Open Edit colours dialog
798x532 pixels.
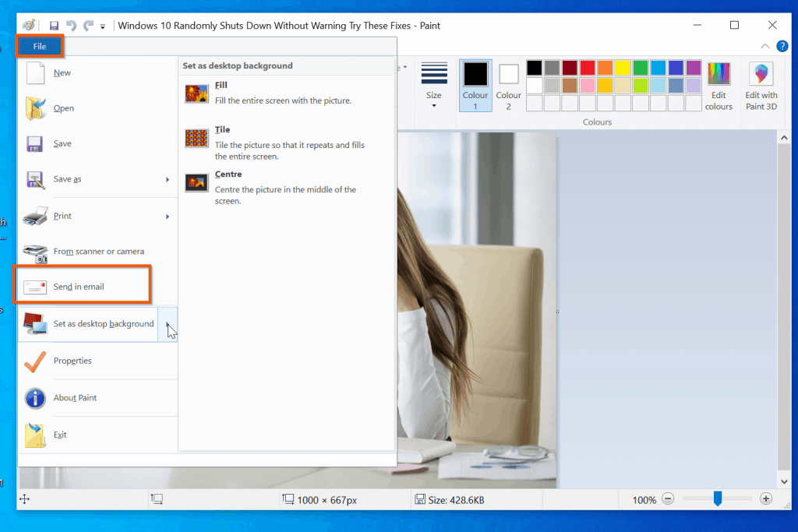(x=719, y=86)
